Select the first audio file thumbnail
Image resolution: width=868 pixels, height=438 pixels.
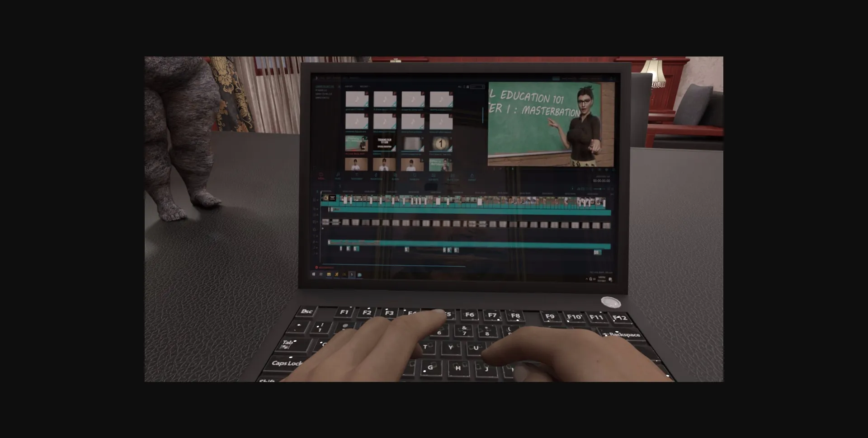356,99
